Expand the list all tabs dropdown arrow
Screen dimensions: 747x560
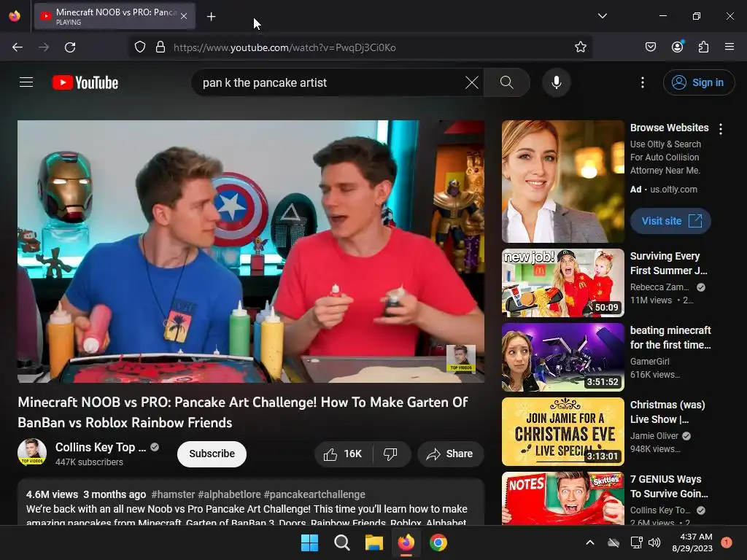click(x=602, y=16)
